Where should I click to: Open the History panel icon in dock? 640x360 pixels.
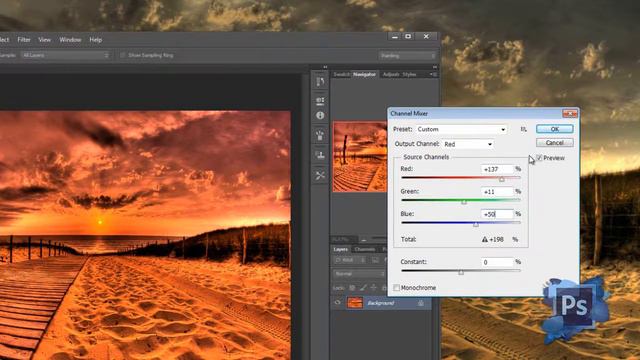click(x=320, y=82)
